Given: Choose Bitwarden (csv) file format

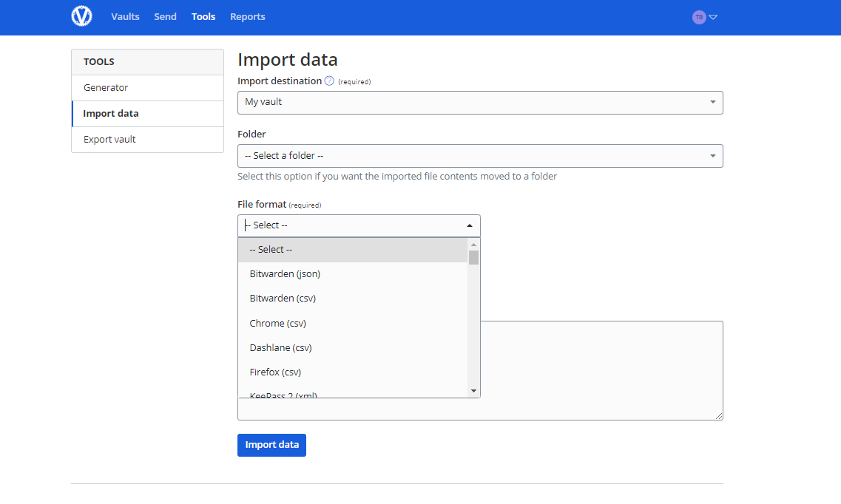Looking at the screenshot, I should coord(353,299).
